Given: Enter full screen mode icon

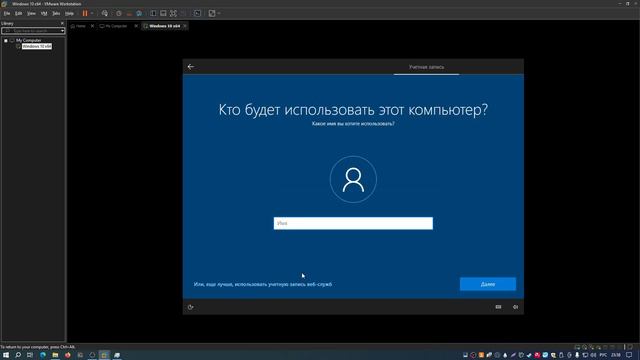Looking at the screenshot, I should 173,13.
